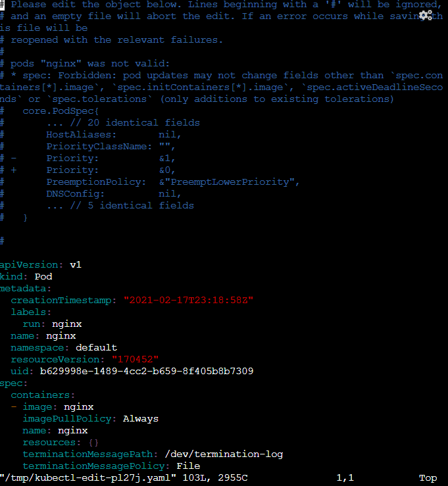Click the creationTimestamp value string
Viewport: 448px width, 486px height.
pyautogui.click(x=189, y=301)
